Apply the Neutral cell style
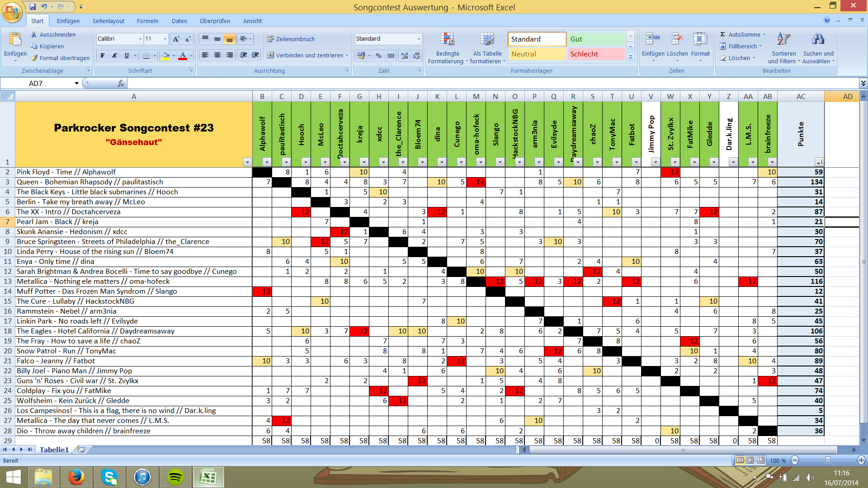The height and width of the screenshot is (488, 868). pyautogui.click(x=537, y=54)
